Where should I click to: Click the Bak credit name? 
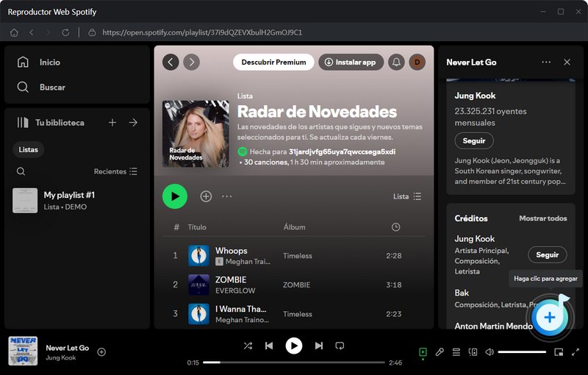tap(462, 293)
